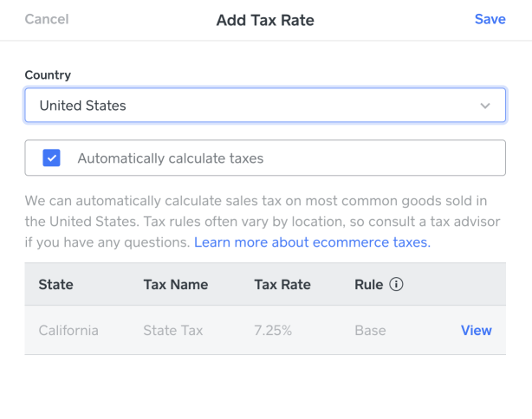532x419 pixels.
Task: Click the State column header
Action: (56, 284)
